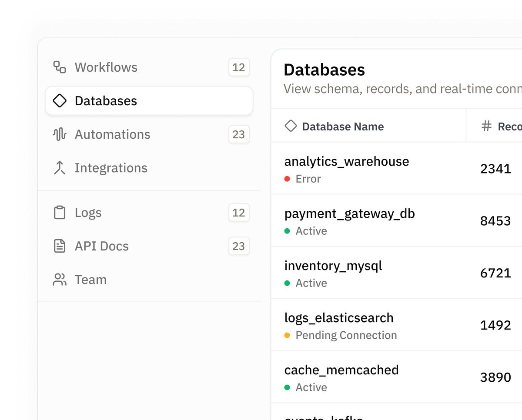
Task: Click the API Docs count badge 23
Action: (x=239, y=246)
